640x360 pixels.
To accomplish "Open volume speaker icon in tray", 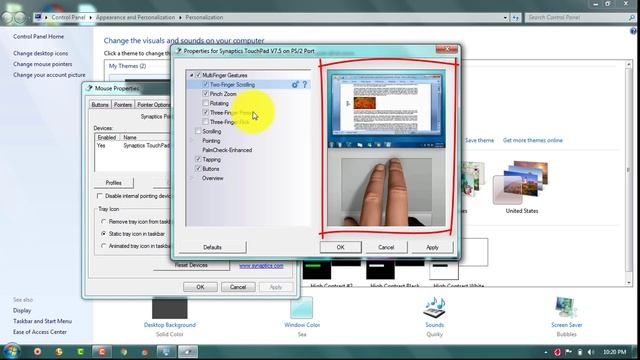I will point(590,352).
